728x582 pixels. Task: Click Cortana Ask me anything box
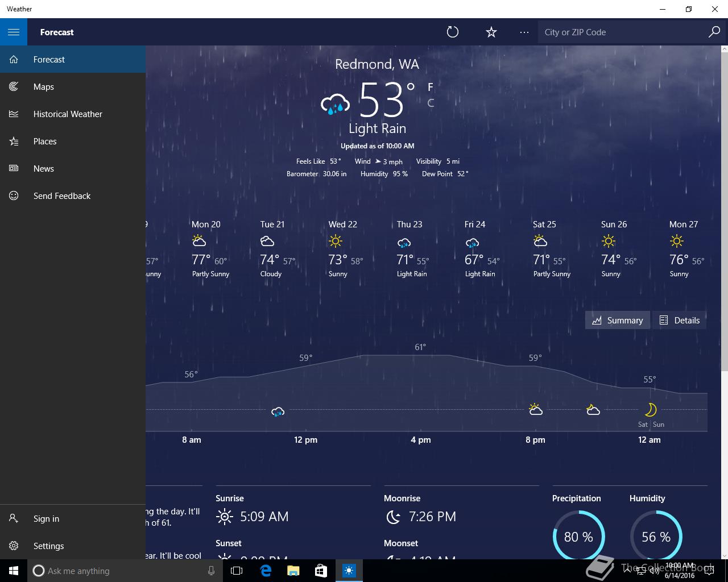(125, 571)
